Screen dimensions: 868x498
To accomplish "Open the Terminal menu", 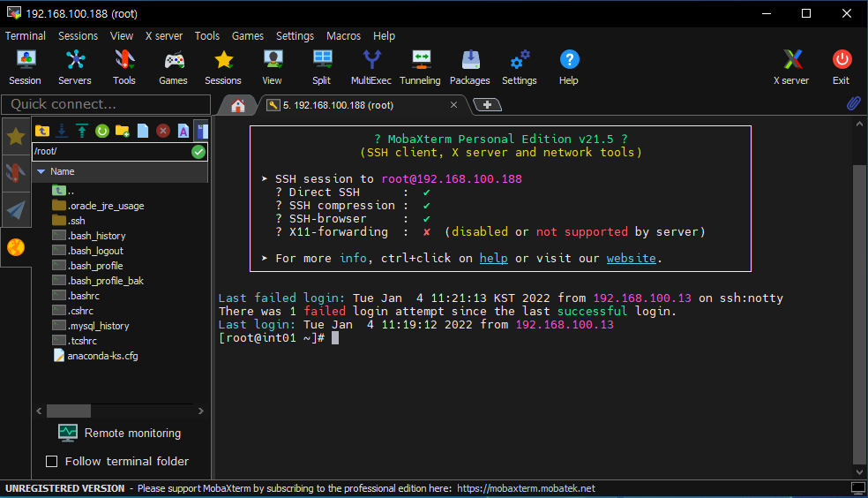I will 26,36.
